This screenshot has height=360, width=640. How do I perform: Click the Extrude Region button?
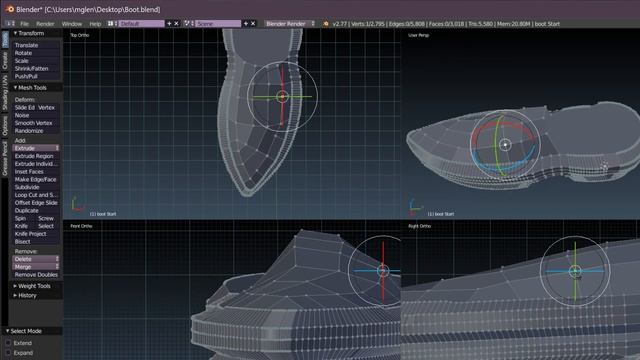click(36, 156)
